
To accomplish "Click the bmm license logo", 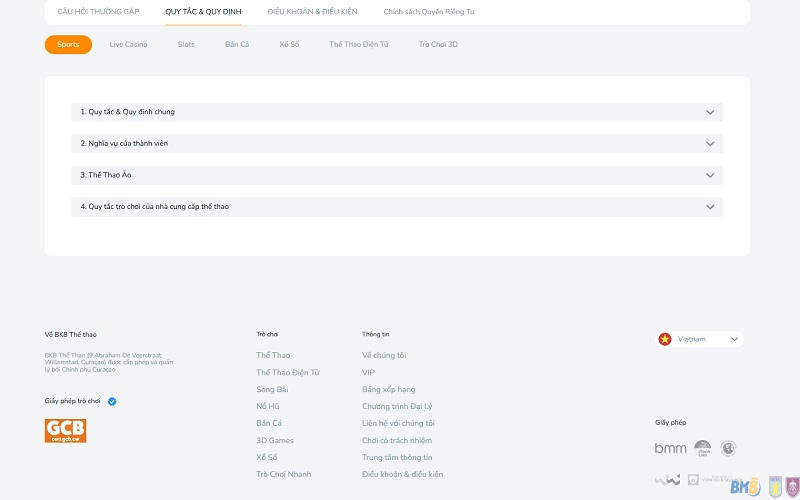I will tap(670, 448).
